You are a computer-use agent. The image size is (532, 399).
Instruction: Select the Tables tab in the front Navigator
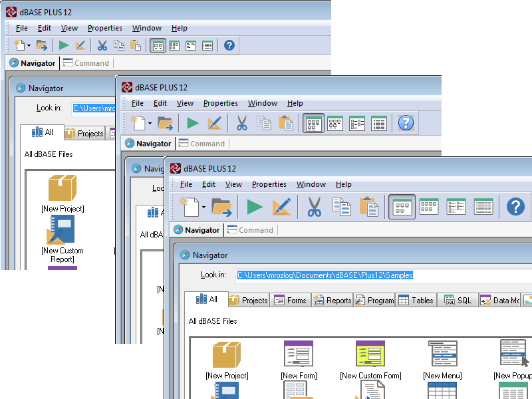tap(416, 301)
